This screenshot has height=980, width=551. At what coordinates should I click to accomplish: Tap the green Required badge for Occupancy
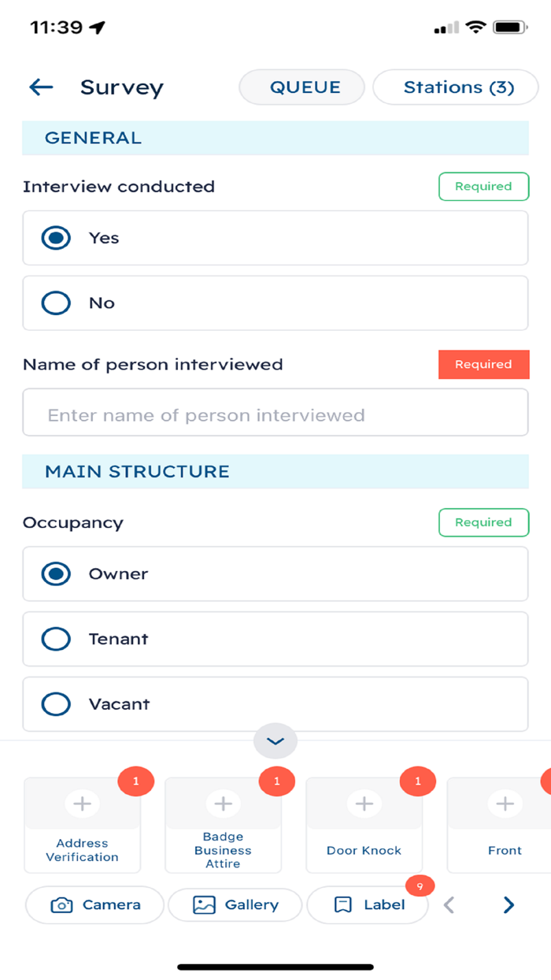click(483, 522)
